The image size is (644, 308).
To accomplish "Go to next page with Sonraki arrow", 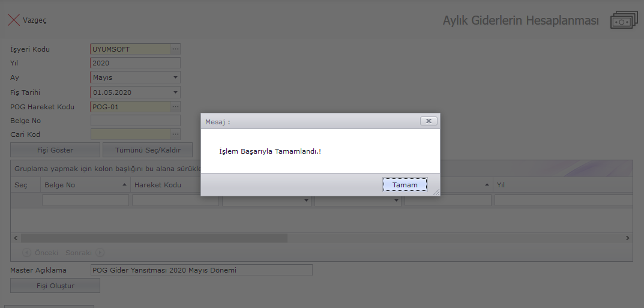I will tap(100, 253).
